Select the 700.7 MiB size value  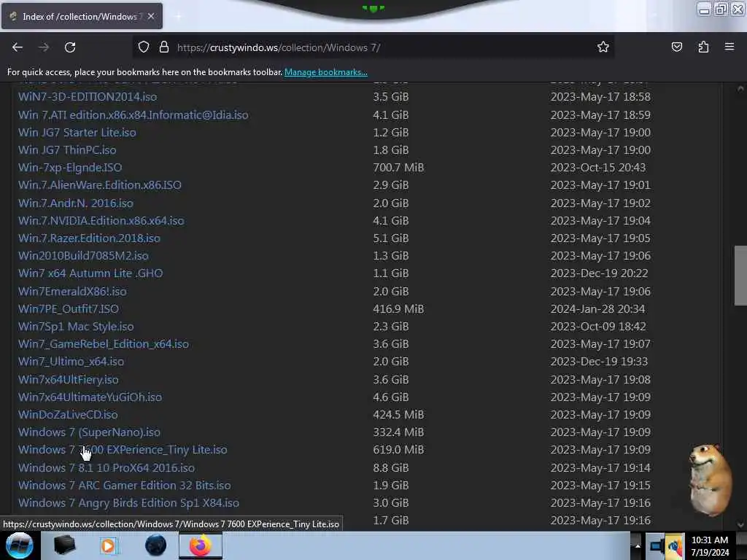point(398,168)
